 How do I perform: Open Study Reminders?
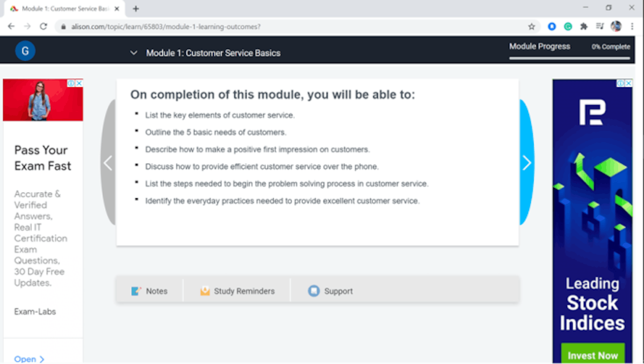237,291
